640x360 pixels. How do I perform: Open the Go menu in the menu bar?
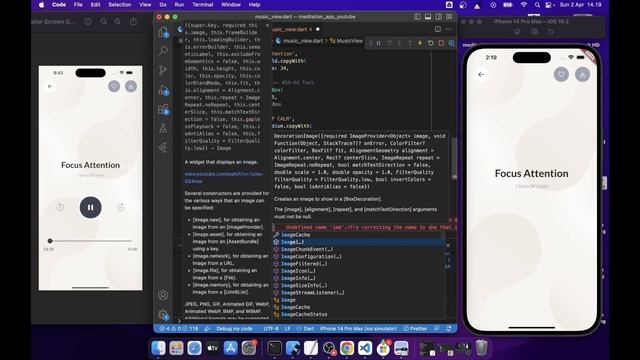(x=163, y=5)
